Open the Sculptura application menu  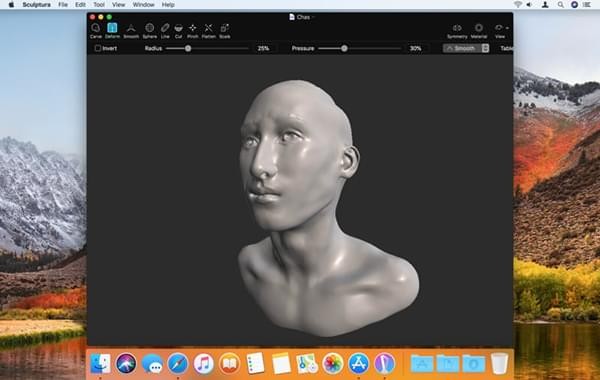coord(36,5)
